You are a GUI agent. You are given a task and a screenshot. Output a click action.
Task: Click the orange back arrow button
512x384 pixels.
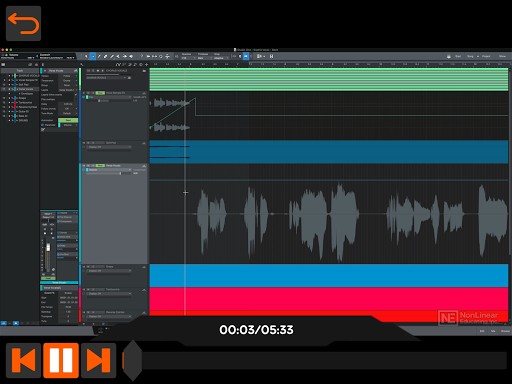[23, 23]
